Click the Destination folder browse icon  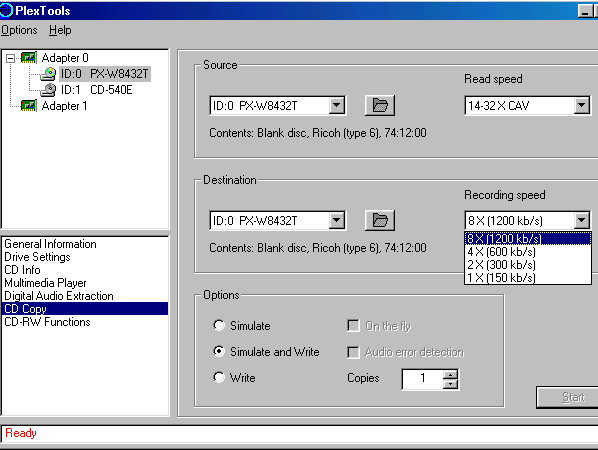point(380,220)
